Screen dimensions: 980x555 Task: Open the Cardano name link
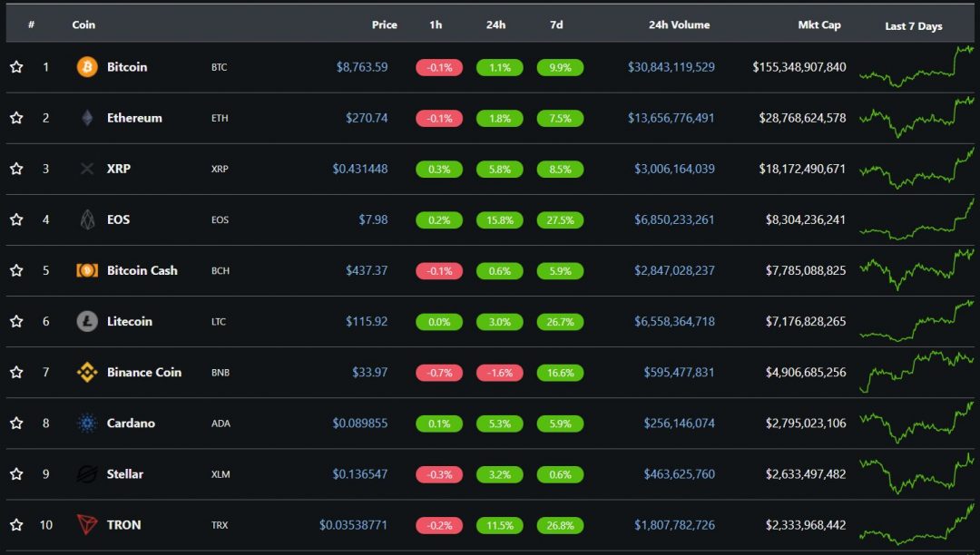131,423
